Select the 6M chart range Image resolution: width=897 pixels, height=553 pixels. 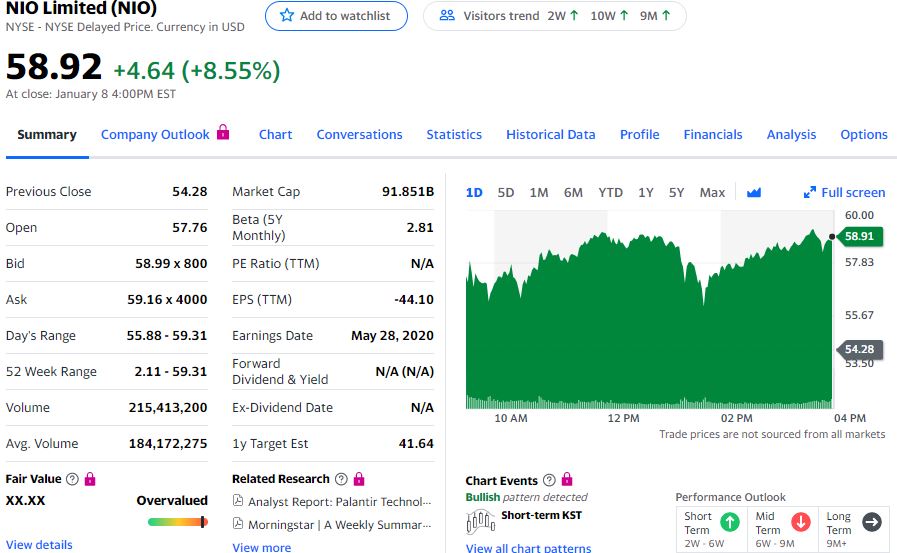coord(573,193)
